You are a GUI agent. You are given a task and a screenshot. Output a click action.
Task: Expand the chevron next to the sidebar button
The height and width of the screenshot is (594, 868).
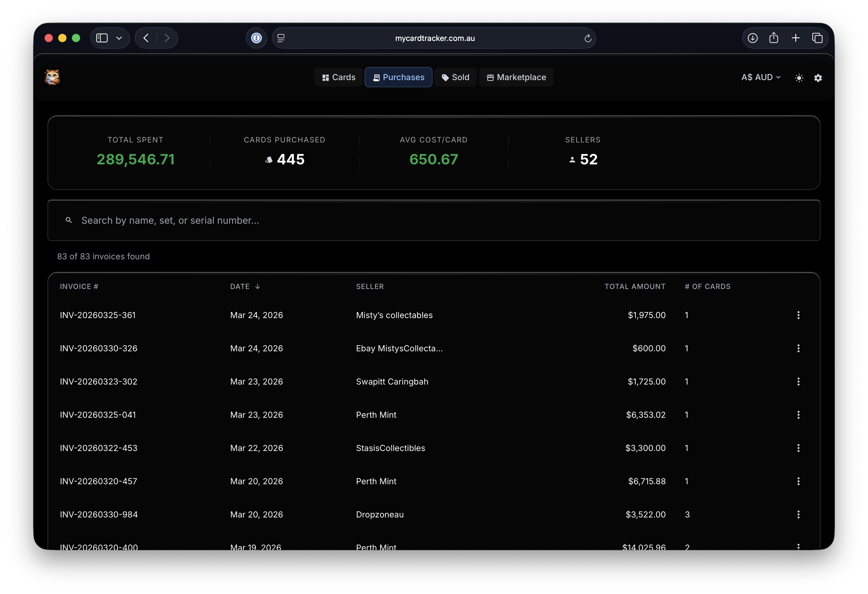click(119, 38)
